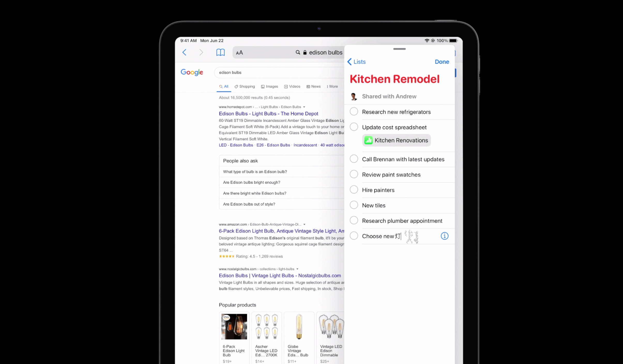
Task: Click the E26 - Edison Bulbs sitelink
Action: pyautogui.click(x=273, y=145)
